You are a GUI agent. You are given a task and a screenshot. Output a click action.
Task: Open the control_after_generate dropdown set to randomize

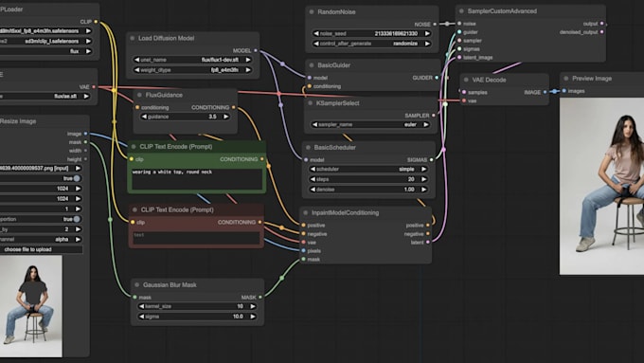pos(372,44)
